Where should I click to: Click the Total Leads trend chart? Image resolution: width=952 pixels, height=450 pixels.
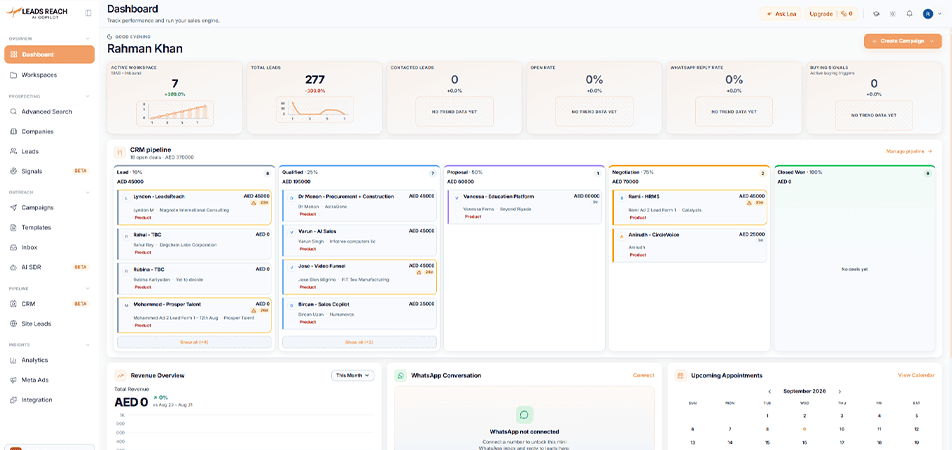[313, 109]
